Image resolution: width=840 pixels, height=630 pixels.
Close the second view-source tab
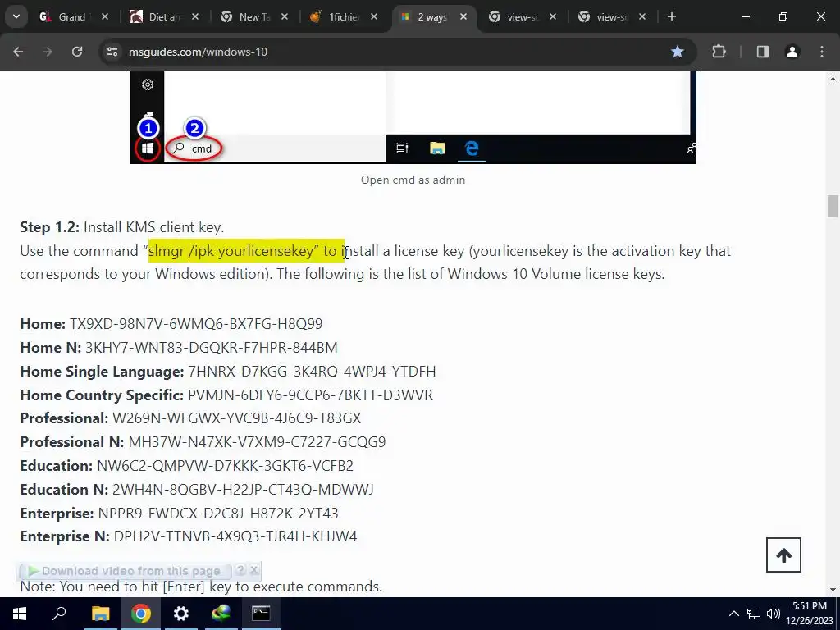[x=642, y=16]
